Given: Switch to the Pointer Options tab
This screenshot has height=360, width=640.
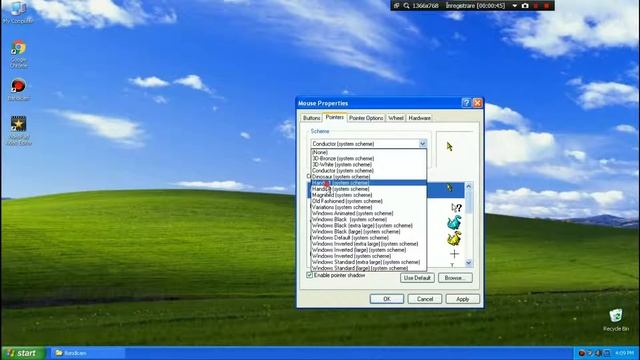Looking at the screenshot, I should coord(366,118).
